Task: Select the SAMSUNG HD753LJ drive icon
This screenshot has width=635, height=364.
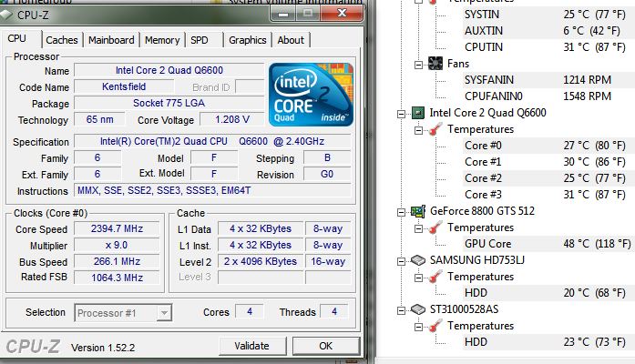Action: [x=418, y=260]
